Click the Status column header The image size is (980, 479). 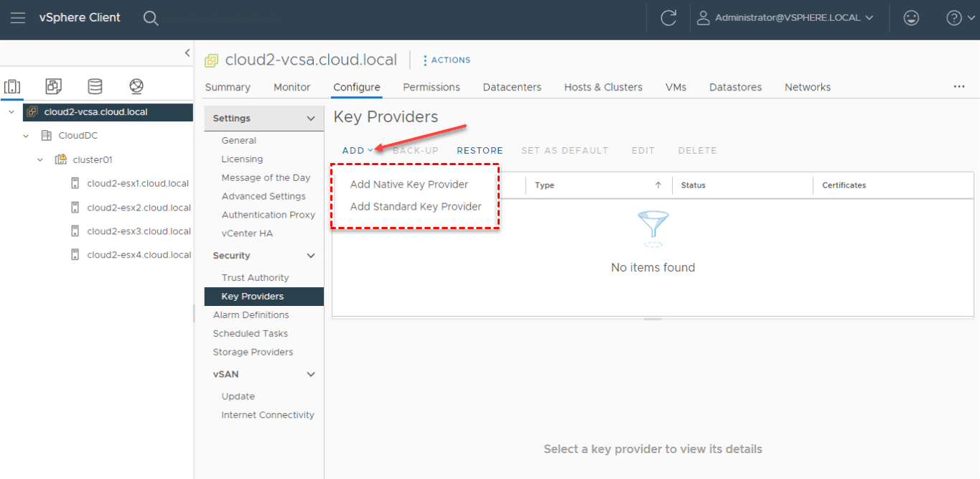pos(694,185)
